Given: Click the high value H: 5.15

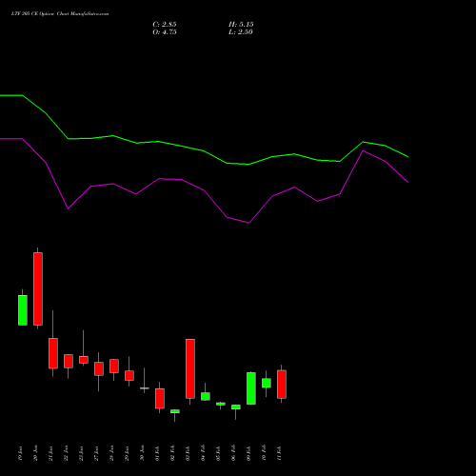Looking at the screenshot, I should (x=241, y=25).
